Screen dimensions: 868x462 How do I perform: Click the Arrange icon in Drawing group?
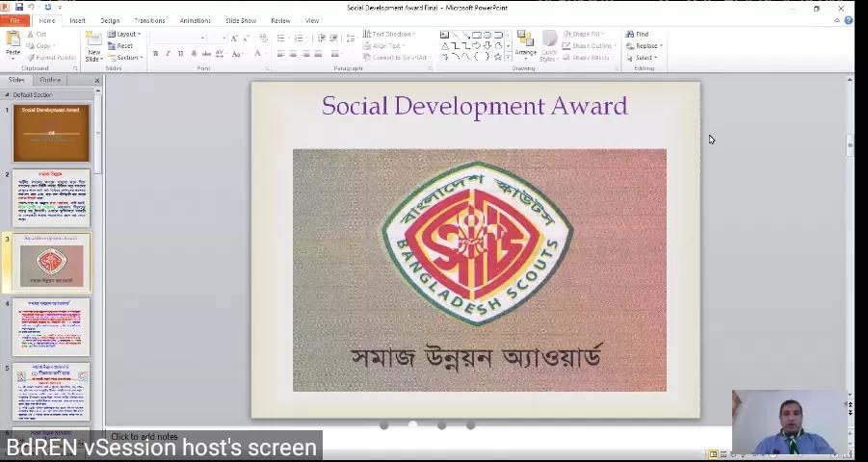click(x=525, y=42)
